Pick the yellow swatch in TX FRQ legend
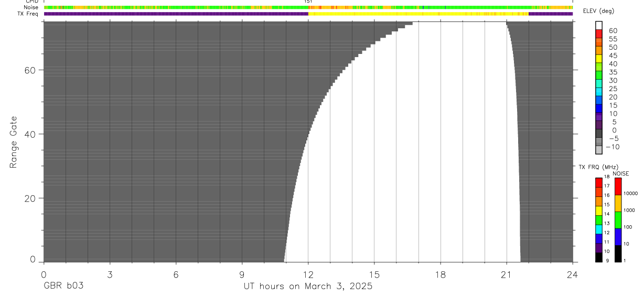Viewport: 644px width, 297px height. point(598,211)
